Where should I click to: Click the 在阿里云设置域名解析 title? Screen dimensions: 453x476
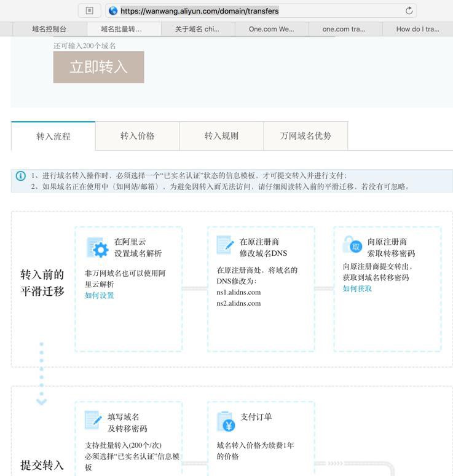(x=138, y=248)
